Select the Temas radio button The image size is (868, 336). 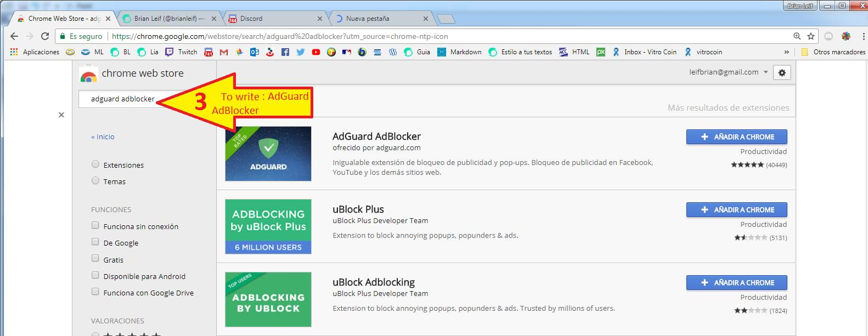[95, 180]
